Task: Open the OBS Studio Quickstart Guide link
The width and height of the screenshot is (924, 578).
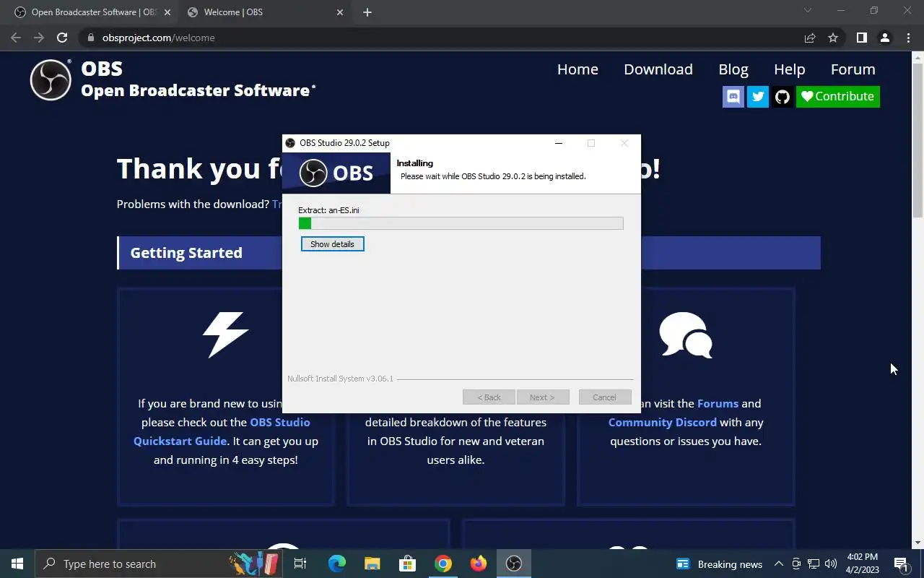Action: click(222, 431)
